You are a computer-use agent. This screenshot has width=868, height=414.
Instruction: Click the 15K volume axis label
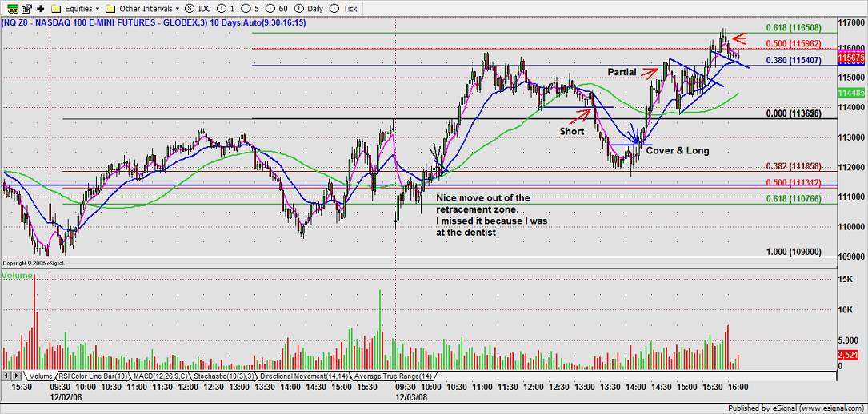(x=846, y=281)
